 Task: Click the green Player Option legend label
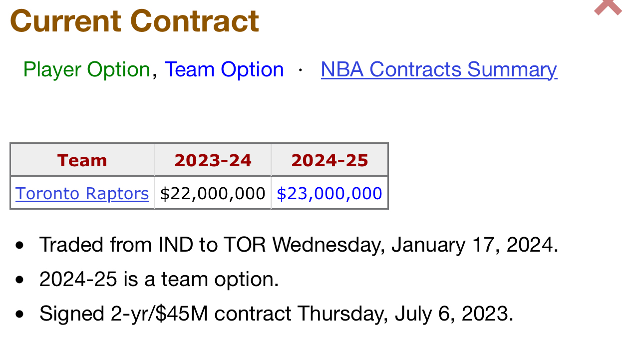[87, 69]
